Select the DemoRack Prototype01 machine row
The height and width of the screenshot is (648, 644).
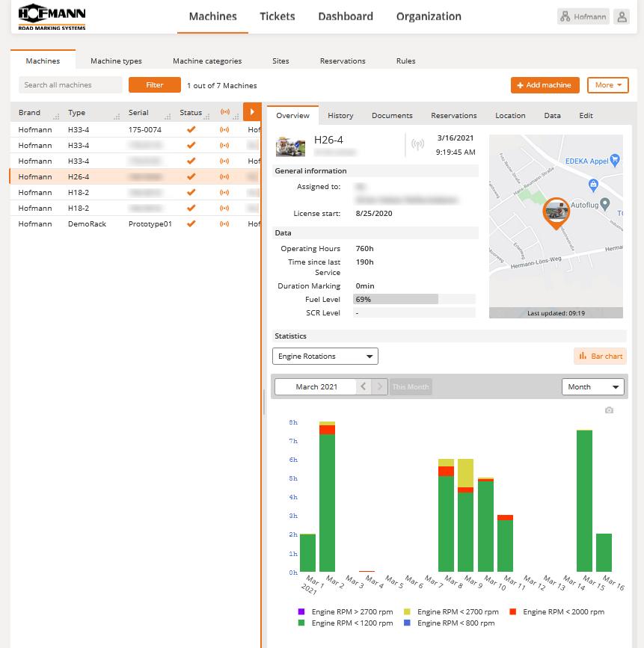(135, 224)
